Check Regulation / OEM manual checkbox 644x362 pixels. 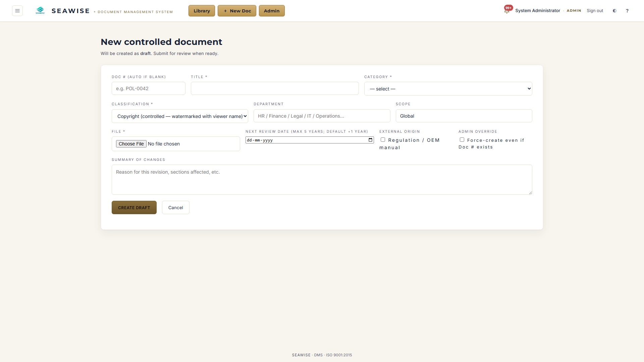(x=383, y=140)
